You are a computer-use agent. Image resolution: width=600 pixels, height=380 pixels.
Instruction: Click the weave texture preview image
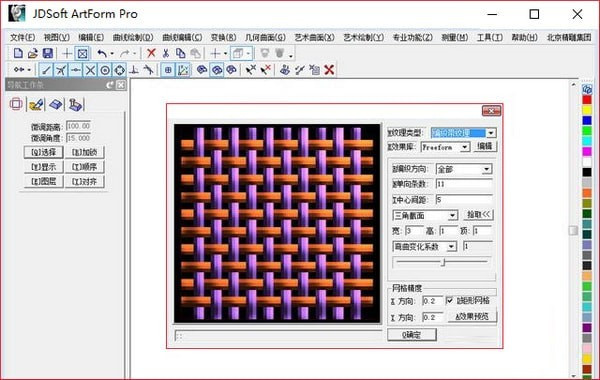(x=277, y=223)
